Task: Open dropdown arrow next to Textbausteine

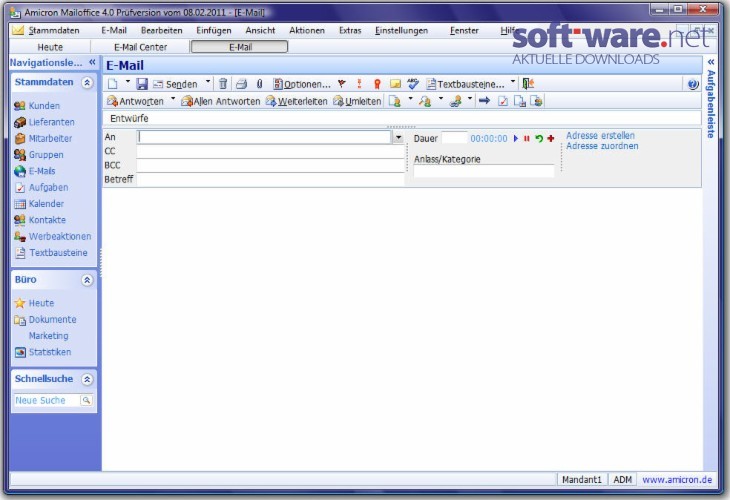Action: click(x=513, y=82)
